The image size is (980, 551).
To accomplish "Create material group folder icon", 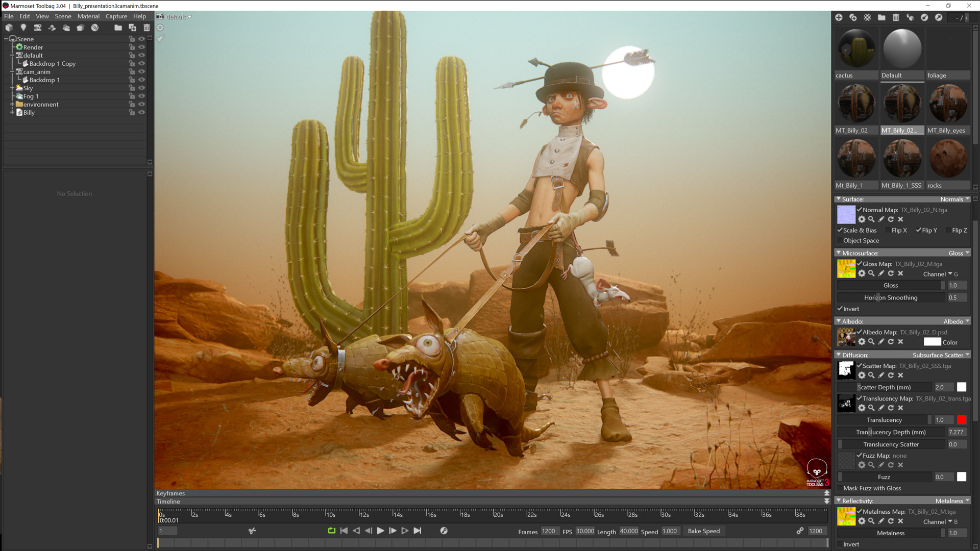I will pyautogui.click(x=881, y=17).
